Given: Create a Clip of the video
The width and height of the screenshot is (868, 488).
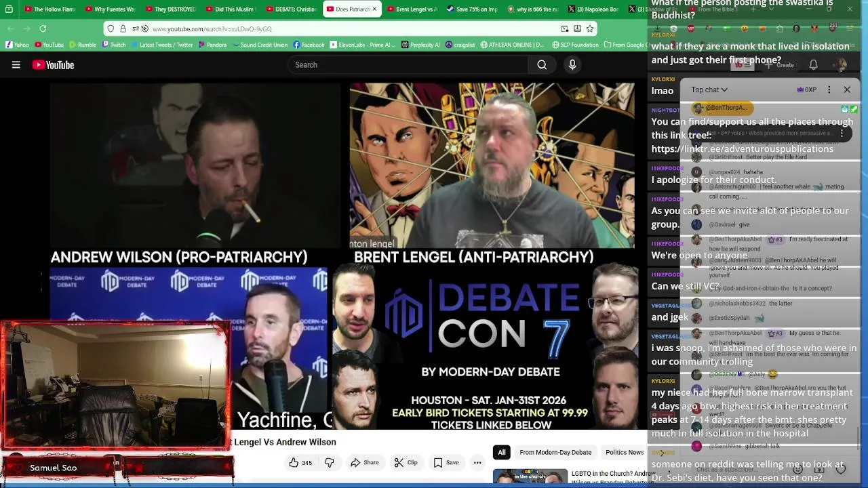Looking at the screenshot, I should pos(406,462).
